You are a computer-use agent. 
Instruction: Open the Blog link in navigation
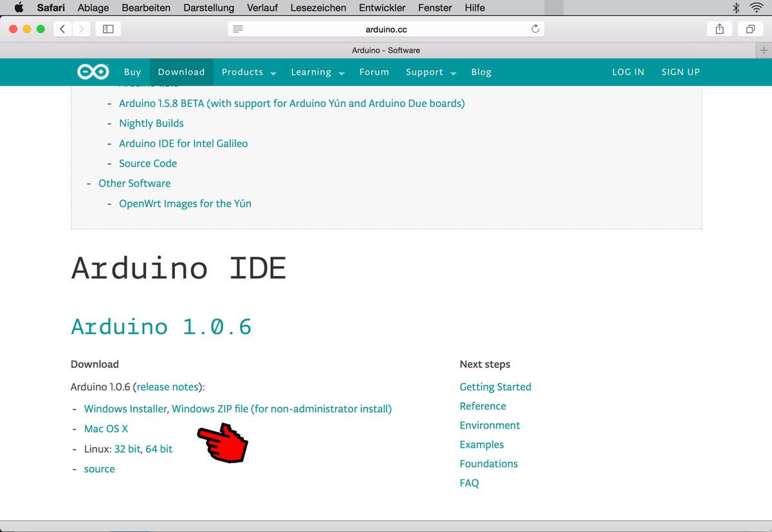pos(481,72)
